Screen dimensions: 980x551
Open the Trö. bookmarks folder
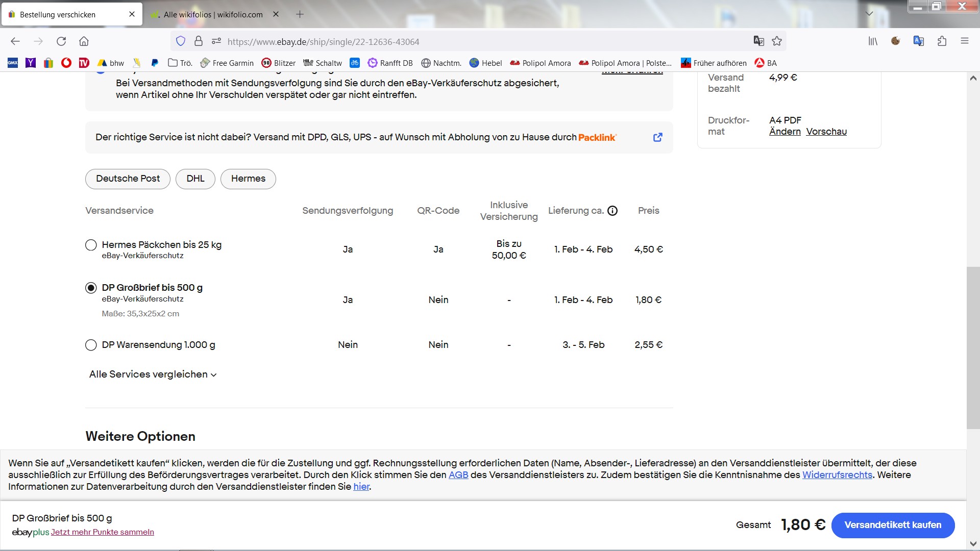point(180,63)
